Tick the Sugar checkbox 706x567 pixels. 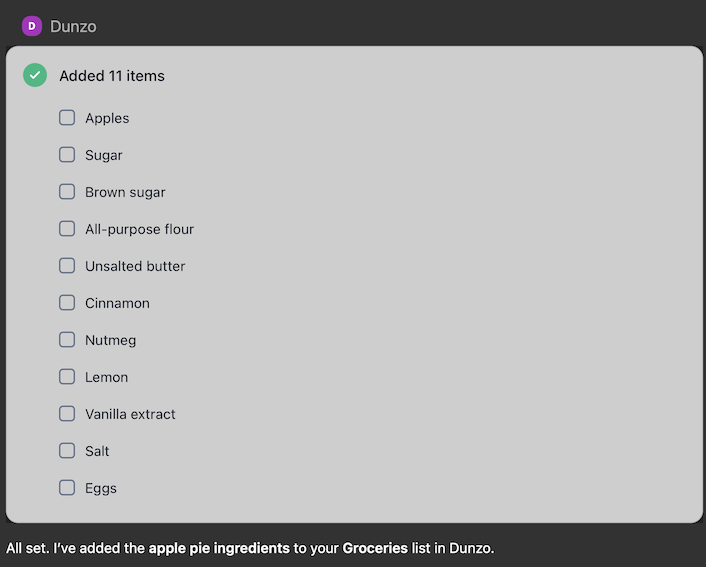pos(67,155)
